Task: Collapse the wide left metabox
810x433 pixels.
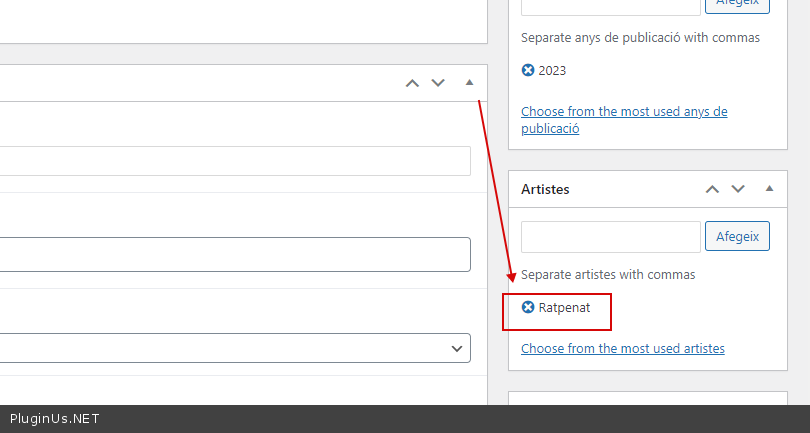Action: 469,83
